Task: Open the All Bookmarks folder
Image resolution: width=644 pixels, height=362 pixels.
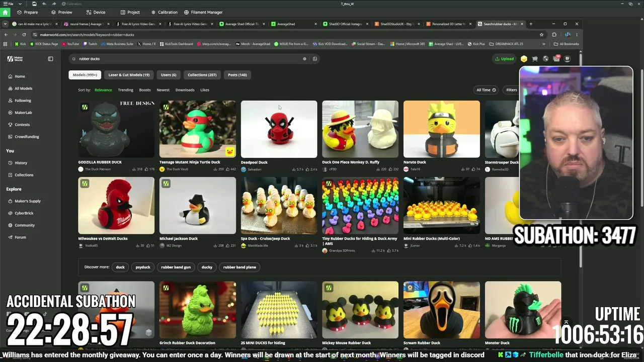Action: click(566, 44)
